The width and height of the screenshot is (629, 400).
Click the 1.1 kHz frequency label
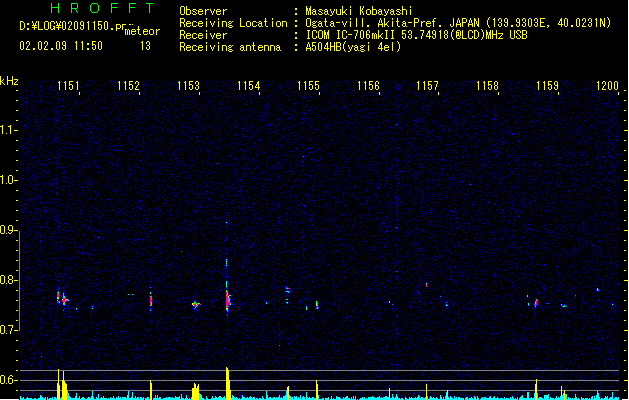click(8, 130)
